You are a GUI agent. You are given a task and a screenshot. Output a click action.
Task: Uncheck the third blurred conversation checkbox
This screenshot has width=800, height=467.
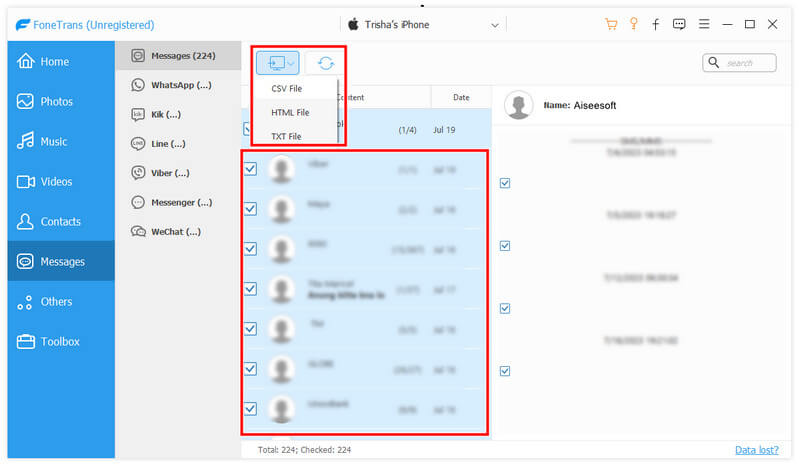point(251,249)
